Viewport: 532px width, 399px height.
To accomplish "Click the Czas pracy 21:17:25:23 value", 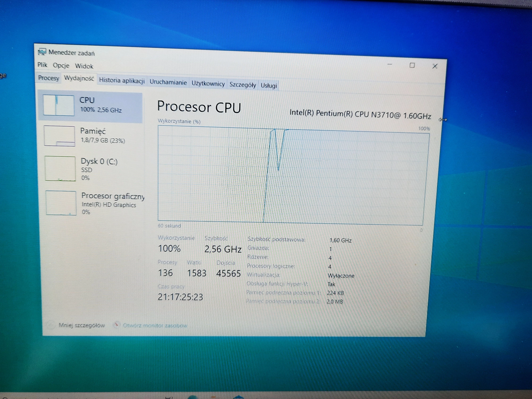I will pos(180,297).
